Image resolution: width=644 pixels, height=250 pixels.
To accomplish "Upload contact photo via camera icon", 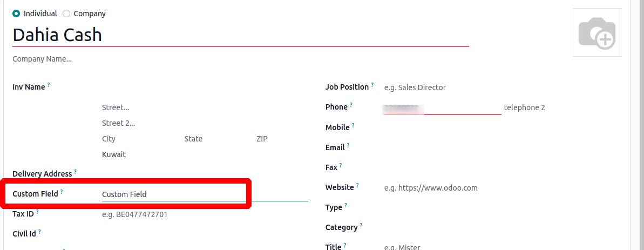I will (x=596, y=33).
